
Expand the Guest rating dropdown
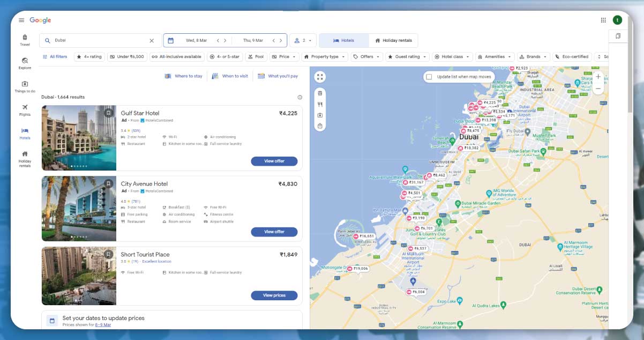[x=408, y=57]
